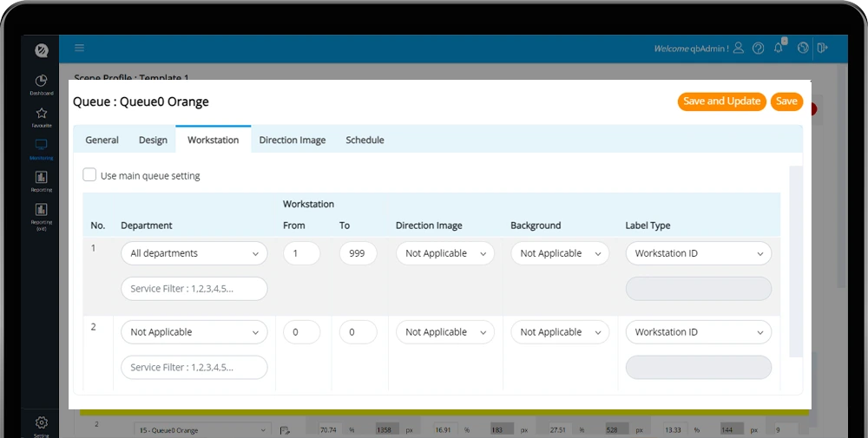
Task: Click row 1 Service Filter input field
Action: tap(194, 289)
